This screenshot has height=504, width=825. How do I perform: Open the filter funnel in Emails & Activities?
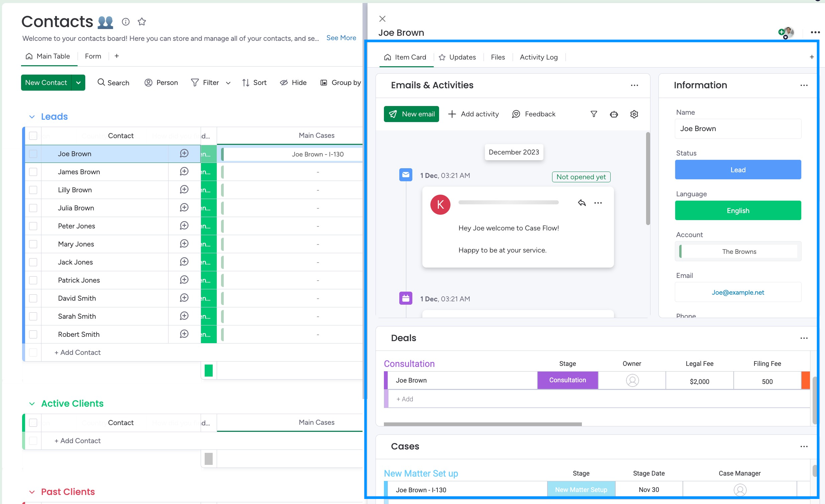pos(594,114)
